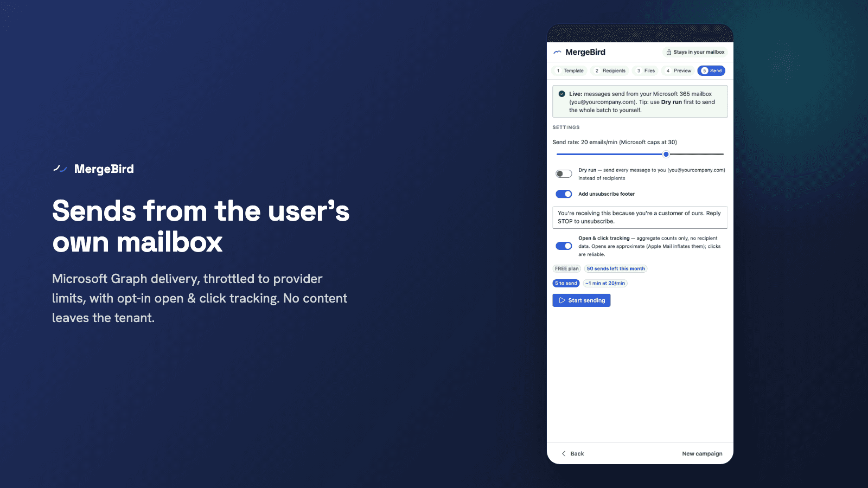
Task: Enable the Dry run toggle
Action: [x=564, y=174]
